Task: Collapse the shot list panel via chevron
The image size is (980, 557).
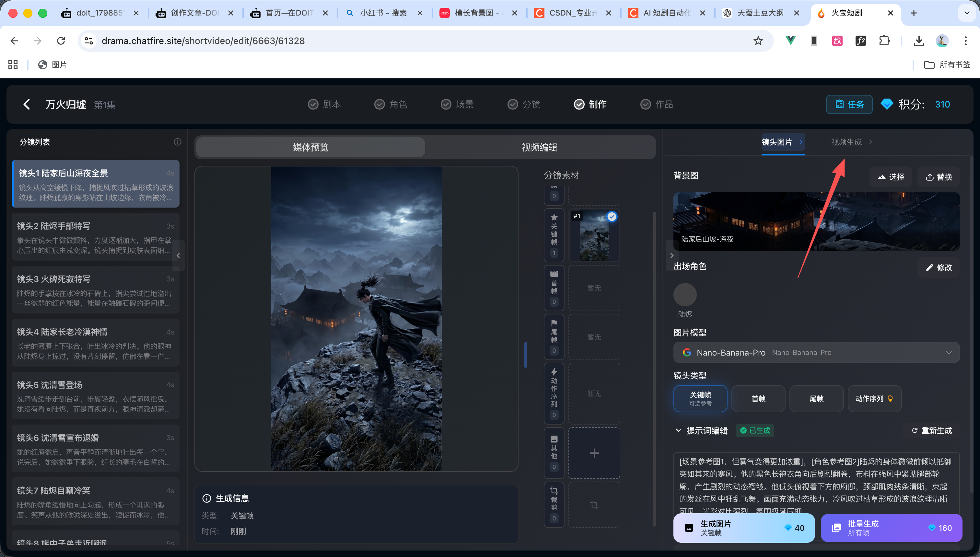Action: (178, 255)
